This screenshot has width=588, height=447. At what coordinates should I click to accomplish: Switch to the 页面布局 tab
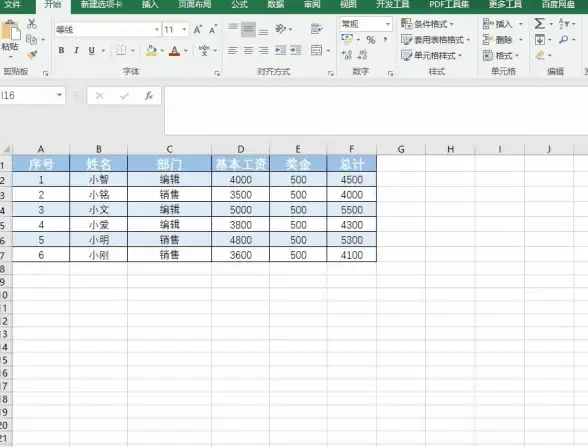[195, 4]
